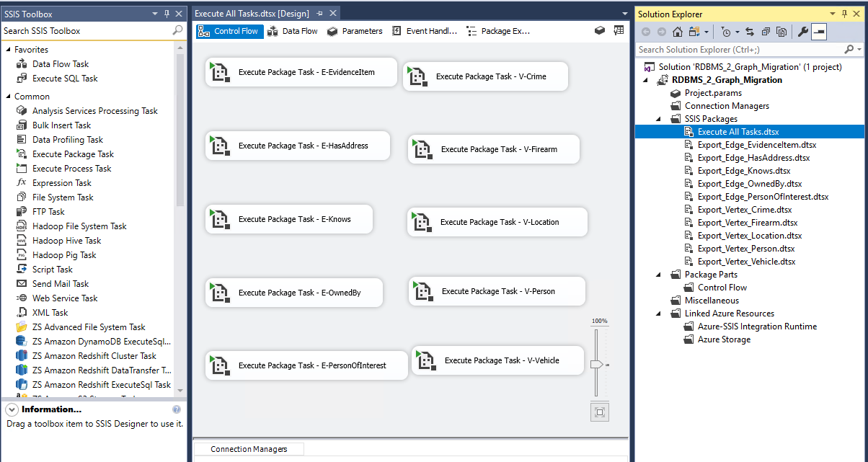
Task: Toggle auto-hide pin on the SSIS Toolbox panel
Action: tap(167, 14)
